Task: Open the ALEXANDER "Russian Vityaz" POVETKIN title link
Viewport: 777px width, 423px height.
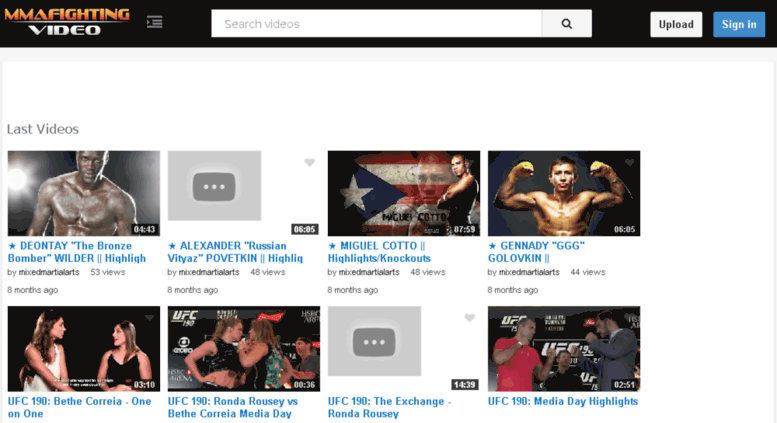Action: 235,252
